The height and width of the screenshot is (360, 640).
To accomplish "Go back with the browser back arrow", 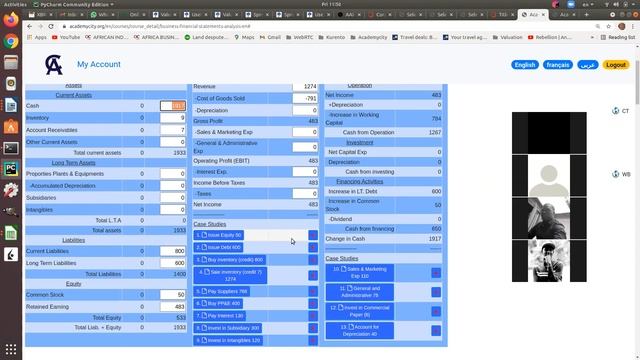I will pos(29,26).
